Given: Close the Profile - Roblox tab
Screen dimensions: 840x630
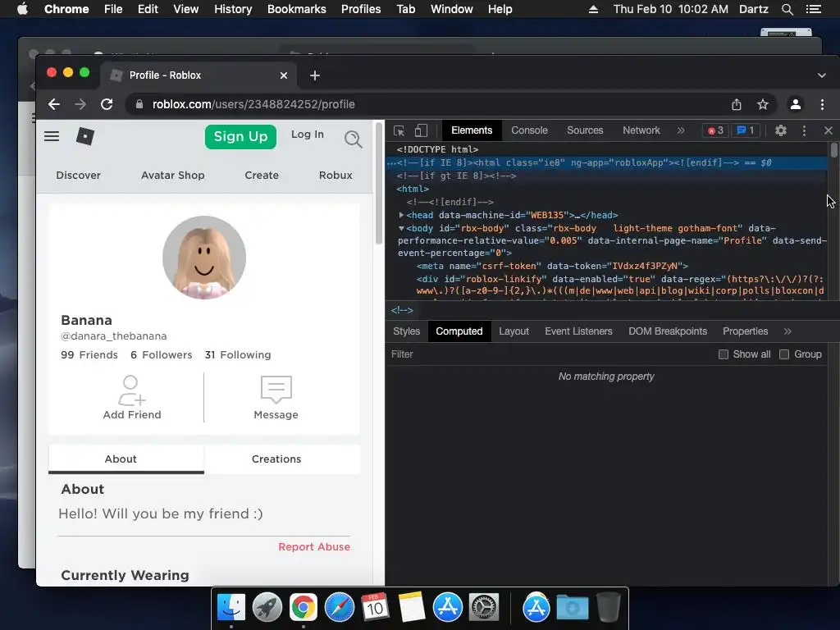Looking at the screenshot, I should point(284,75).
